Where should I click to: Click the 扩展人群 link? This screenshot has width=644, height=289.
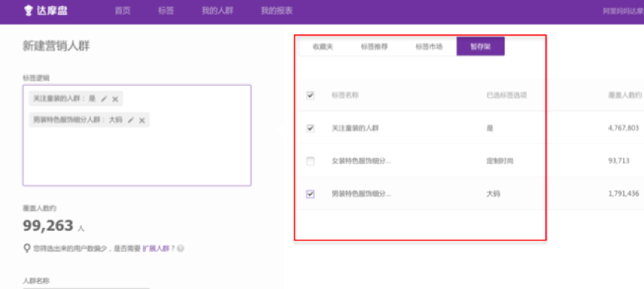[x=156, y=248]
